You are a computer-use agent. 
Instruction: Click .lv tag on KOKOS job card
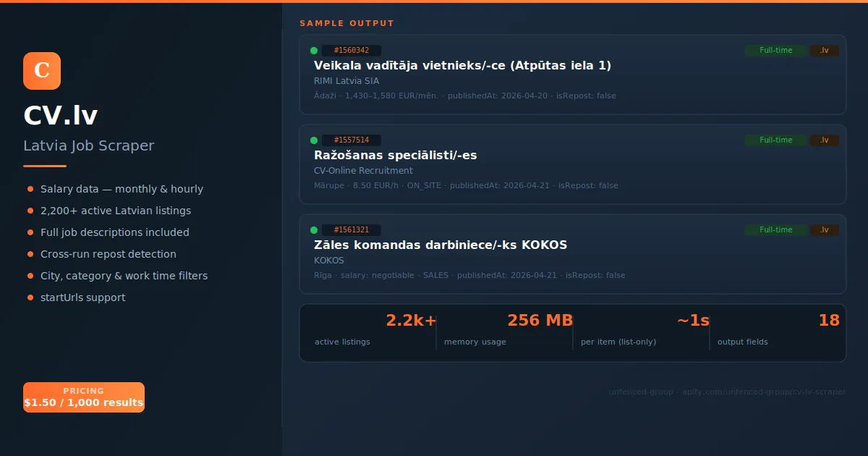click(x=824, y=230)
